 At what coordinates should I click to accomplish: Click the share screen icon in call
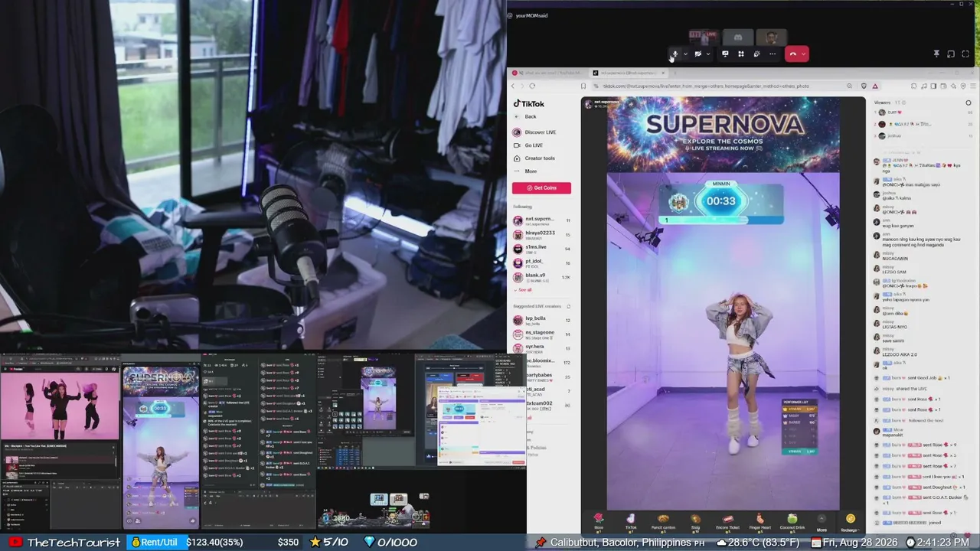click(725, 54)
